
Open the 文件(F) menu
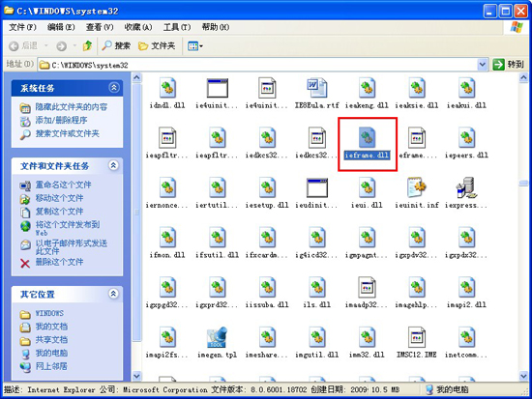22,27
